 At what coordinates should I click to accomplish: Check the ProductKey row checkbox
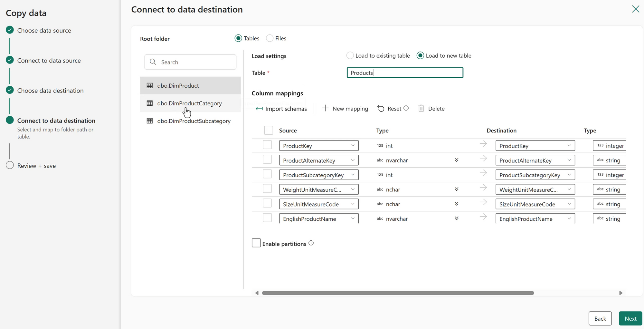[267, 145]
